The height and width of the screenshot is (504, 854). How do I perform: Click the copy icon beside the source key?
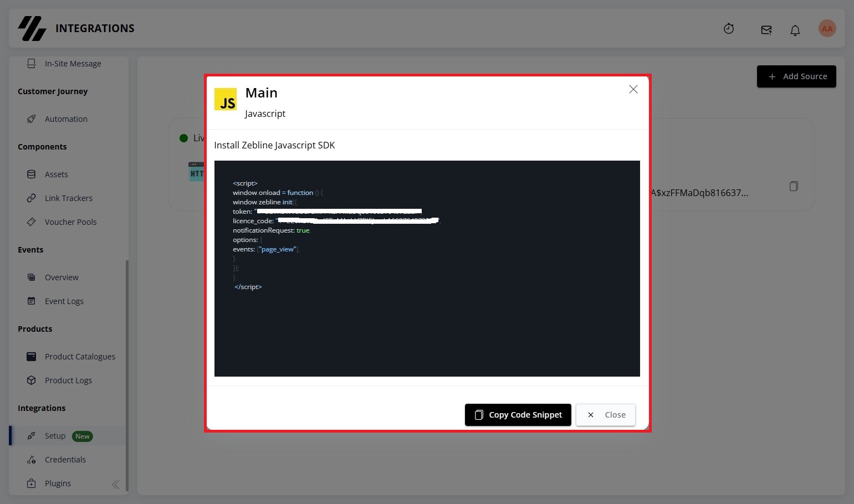click(x=794, y=186)
